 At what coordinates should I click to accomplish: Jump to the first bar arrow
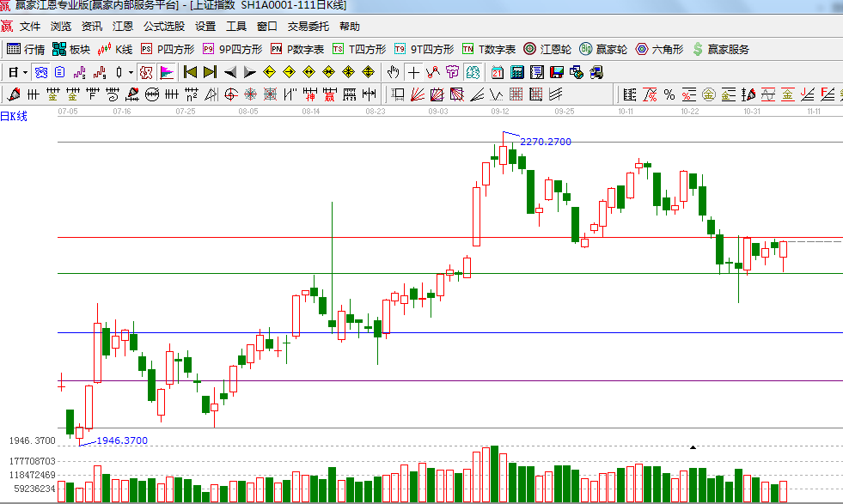pos(190,72)
